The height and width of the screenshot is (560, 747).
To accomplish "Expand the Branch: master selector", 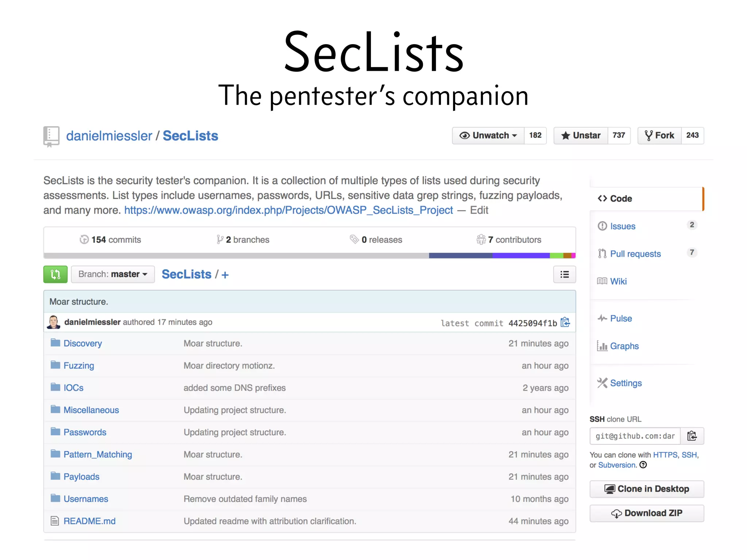I will pyautogui.click(x=113, y=274).
